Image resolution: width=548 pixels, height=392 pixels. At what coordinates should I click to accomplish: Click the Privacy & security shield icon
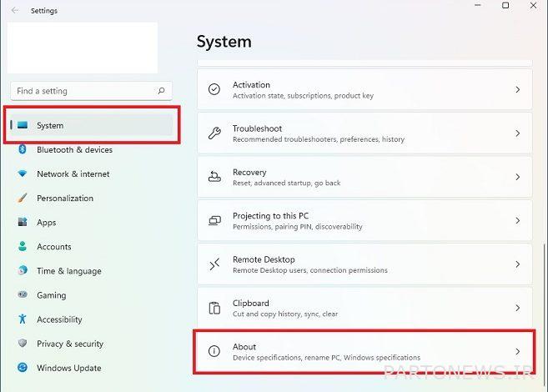[23, 343]
